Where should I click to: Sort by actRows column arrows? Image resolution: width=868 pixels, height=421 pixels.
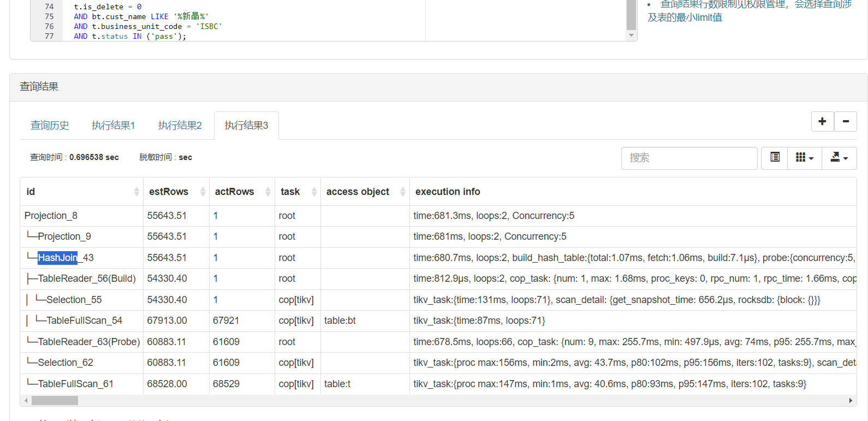(x=267, y=192)
